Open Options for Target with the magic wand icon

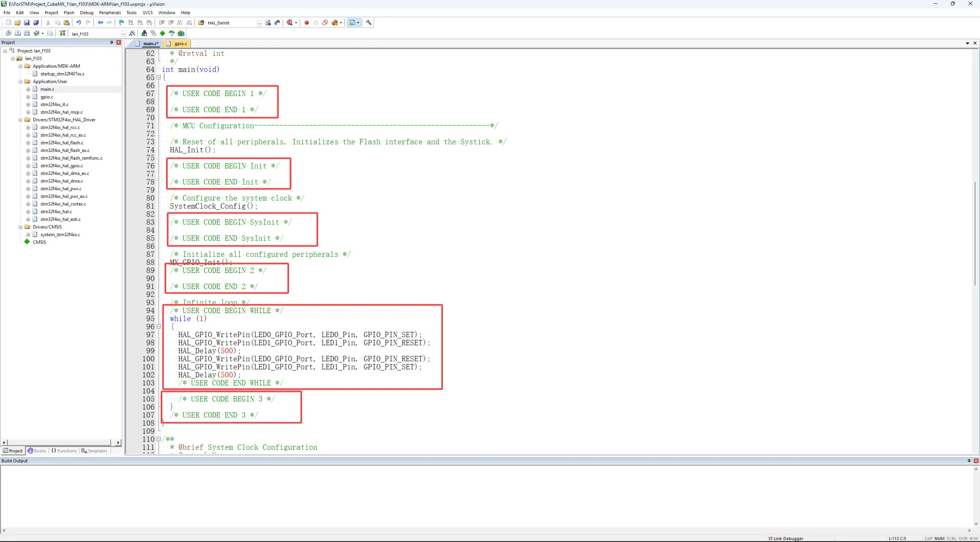coord(132,33)
